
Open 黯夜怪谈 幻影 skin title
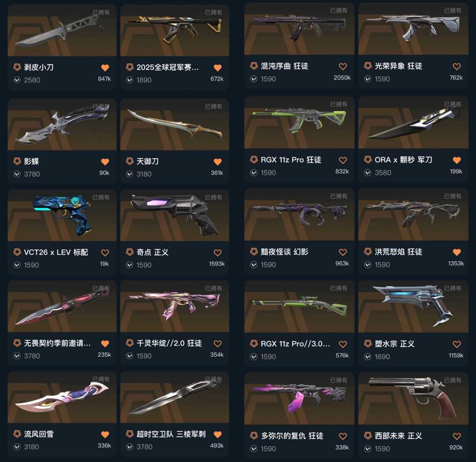pos(284,252)
